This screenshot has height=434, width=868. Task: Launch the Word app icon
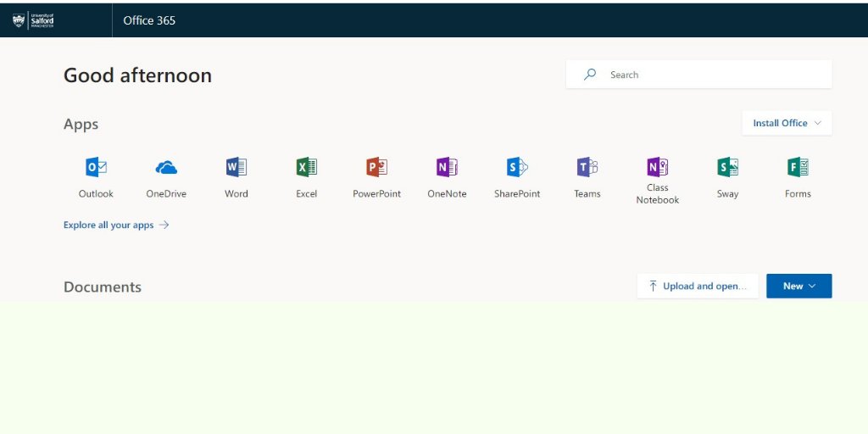click(236, 167)
